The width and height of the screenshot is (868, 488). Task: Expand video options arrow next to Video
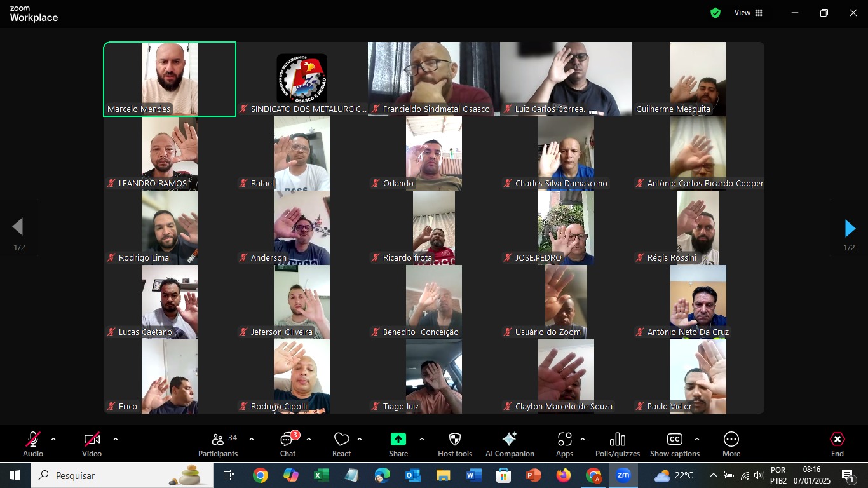pyautogui.click(x=116, y=439)
